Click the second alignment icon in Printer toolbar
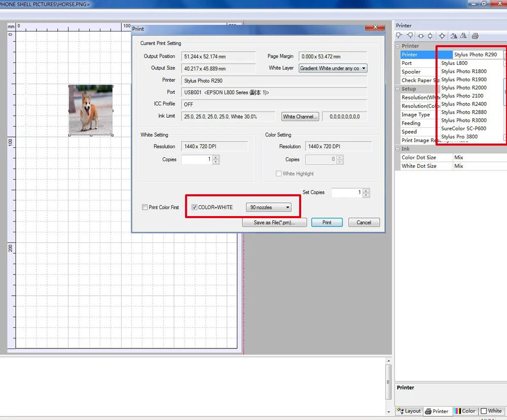 click(410, 36)
